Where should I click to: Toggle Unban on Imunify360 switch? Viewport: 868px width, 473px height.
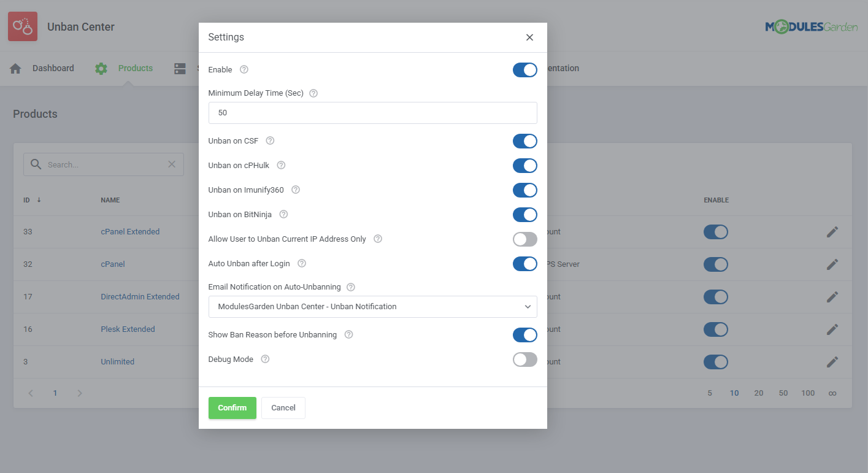pos(525,190)
